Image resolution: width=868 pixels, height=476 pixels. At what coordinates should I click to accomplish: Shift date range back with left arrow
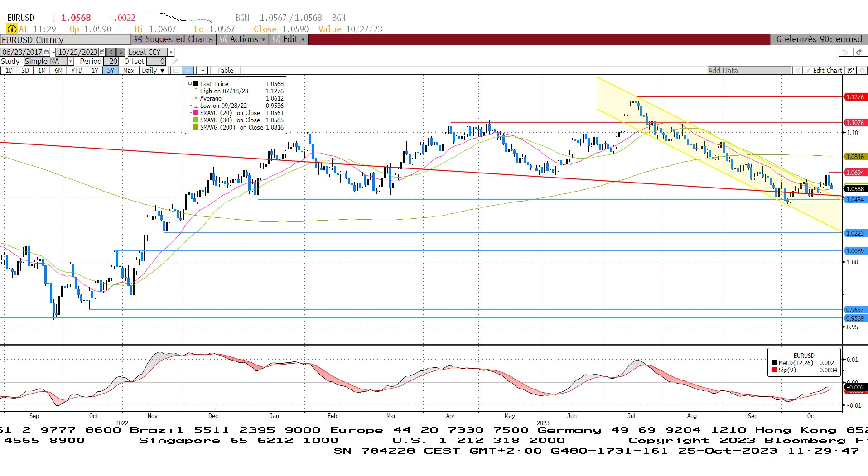tap(111, 52)
